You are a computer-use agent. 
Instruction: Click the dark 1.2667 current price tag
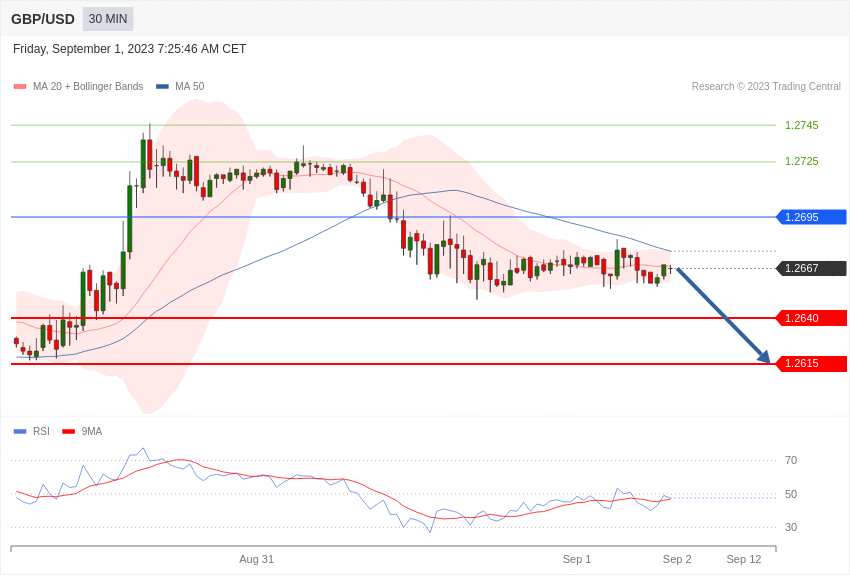point(812,268)
